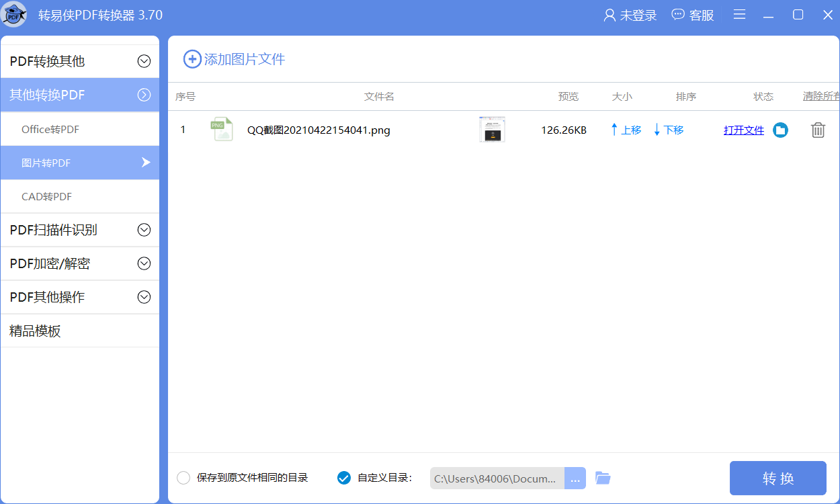Click the preview thumbnail of the PNG file
This screenshot has width=840, height=504.
coord(492,129)
